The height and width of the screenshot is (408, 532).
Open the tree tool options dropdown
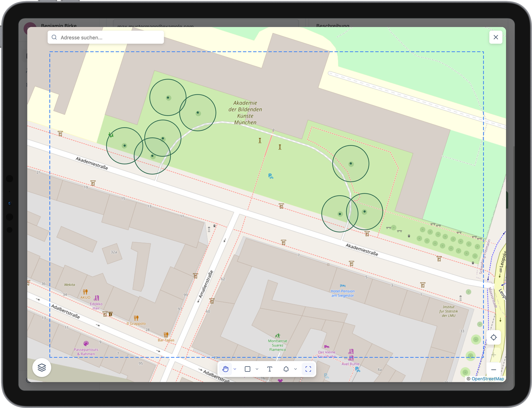[x=295, y=369]
